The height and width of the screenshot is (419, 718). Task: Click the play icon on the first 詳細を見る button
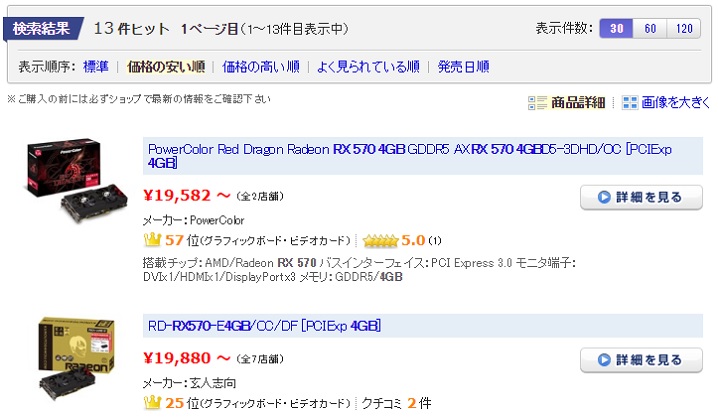(x=604, y=197)
